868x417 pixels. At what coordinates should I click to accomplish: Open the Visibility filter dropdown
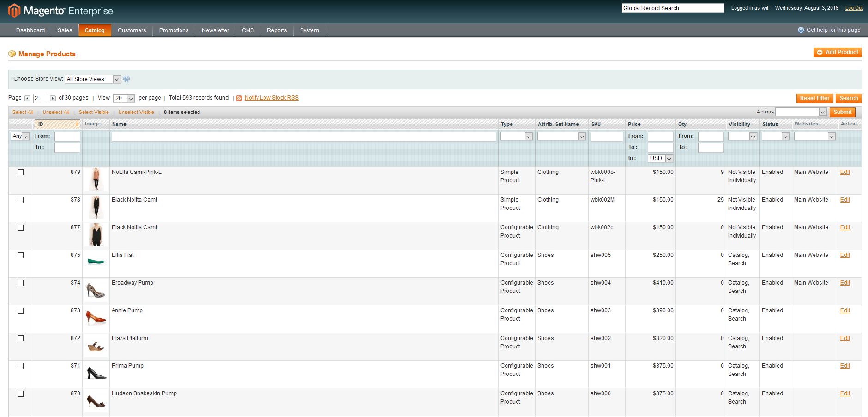[743, 137]
